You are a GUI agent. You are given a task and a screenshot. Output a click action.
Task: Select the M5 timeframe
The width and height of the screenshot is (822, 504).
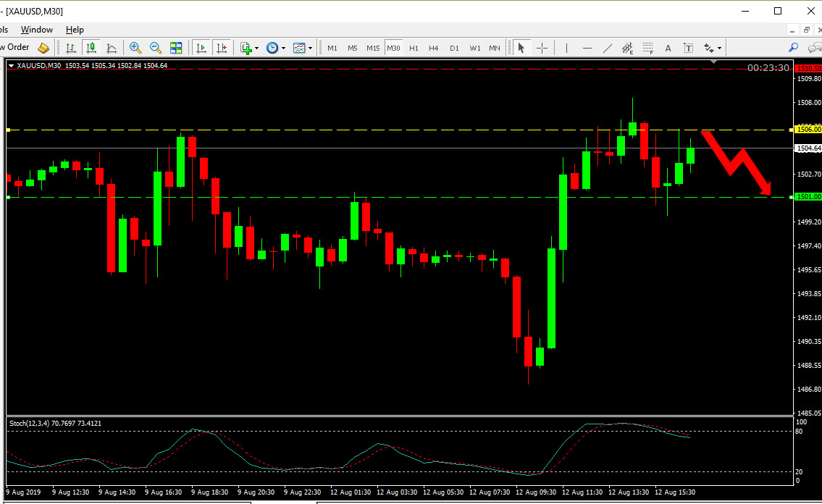pyautogui.click(x=352, y=48)
